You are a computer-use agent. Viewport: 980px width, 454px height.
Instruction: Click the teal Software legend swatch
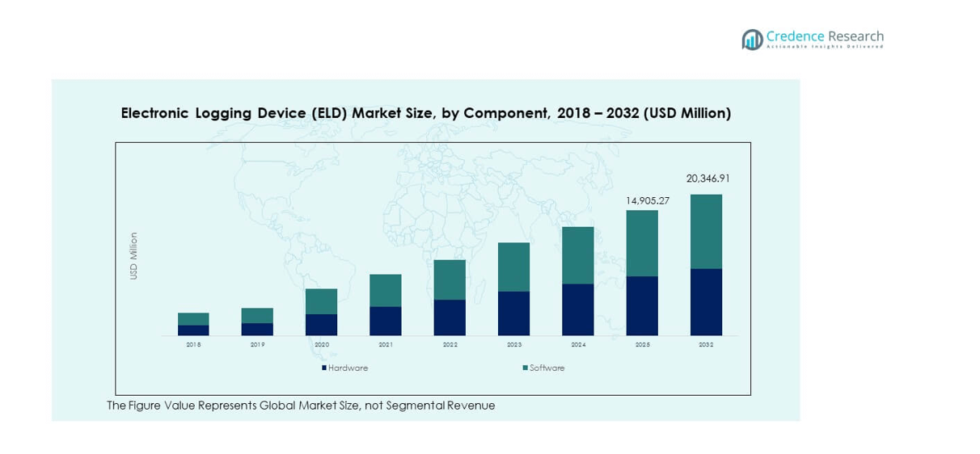pos(525,368)
